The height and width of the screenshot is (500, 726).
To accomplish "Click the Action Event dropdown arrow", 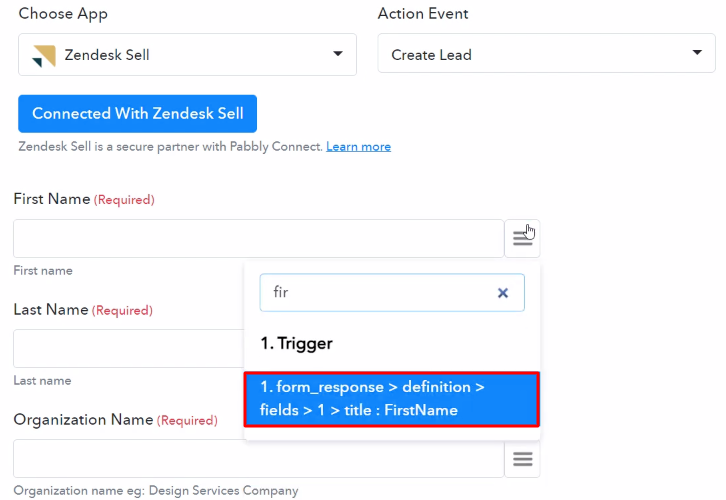I will click(x=697, y=53).
